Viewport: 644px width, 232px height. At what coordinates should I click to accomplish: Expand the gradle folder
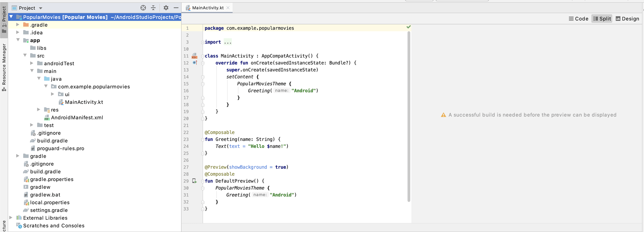click(18, 156)
